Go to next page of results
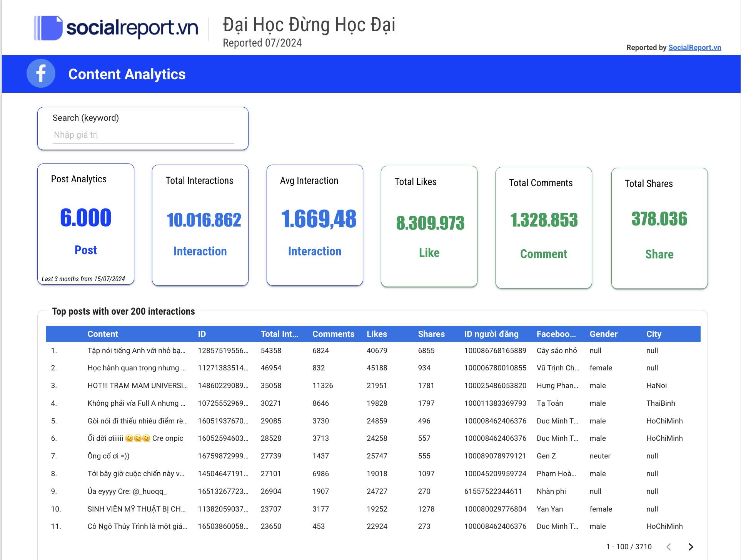The width and height of the screenshot is (741, 560). [x=691, y=547]
